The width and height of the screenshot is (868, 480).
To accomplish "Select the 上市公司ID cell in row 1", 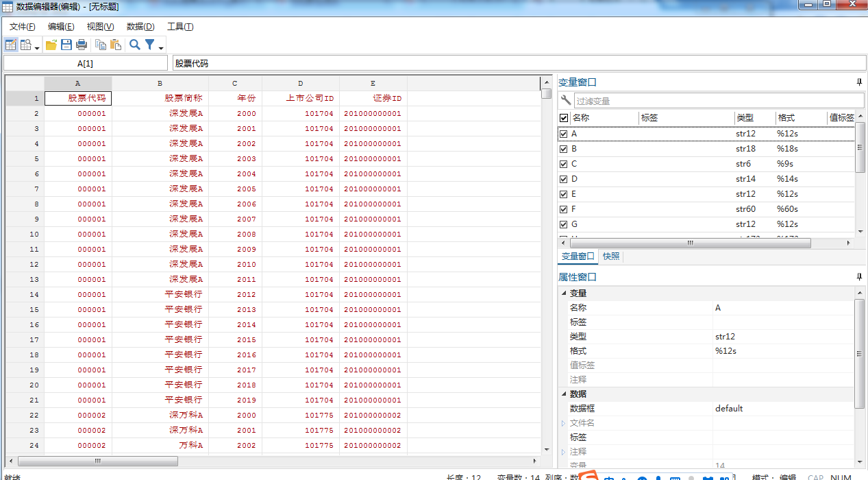I will [x=301, y=98].
